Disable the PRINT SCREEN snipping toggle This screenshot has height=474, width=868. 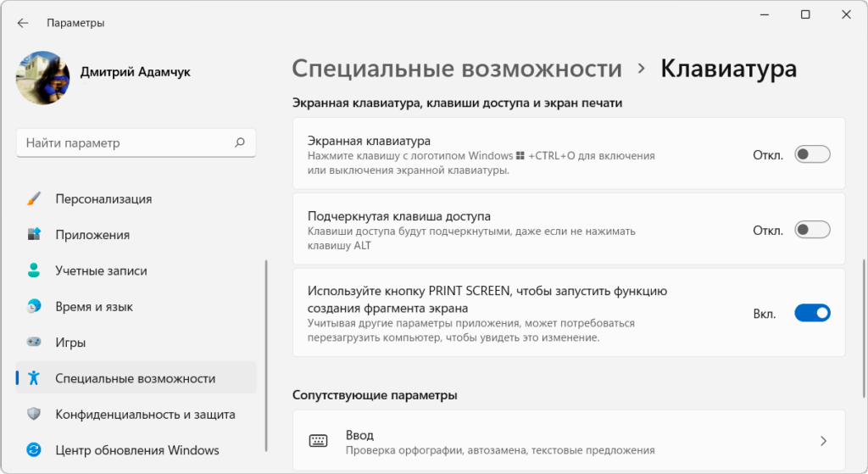tap(811, 313)
